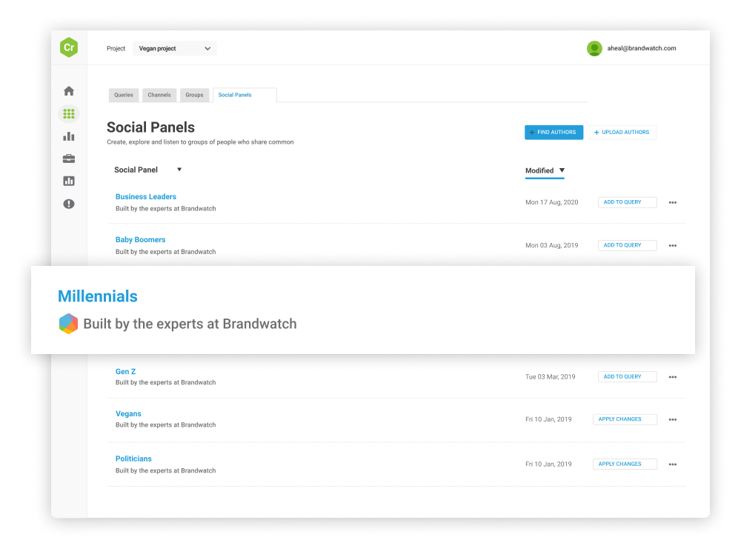
Task: Toggle the Modified sort arrow
Action: [x=562, y=170]
